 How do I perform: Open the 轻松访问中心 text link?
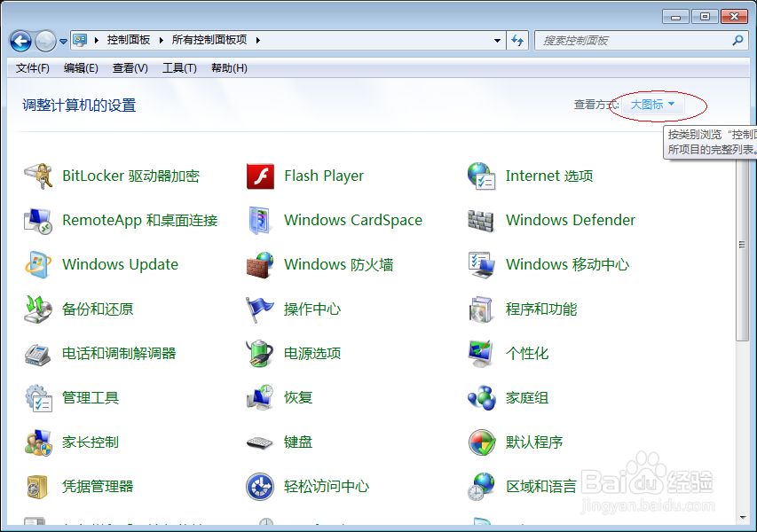327,487
